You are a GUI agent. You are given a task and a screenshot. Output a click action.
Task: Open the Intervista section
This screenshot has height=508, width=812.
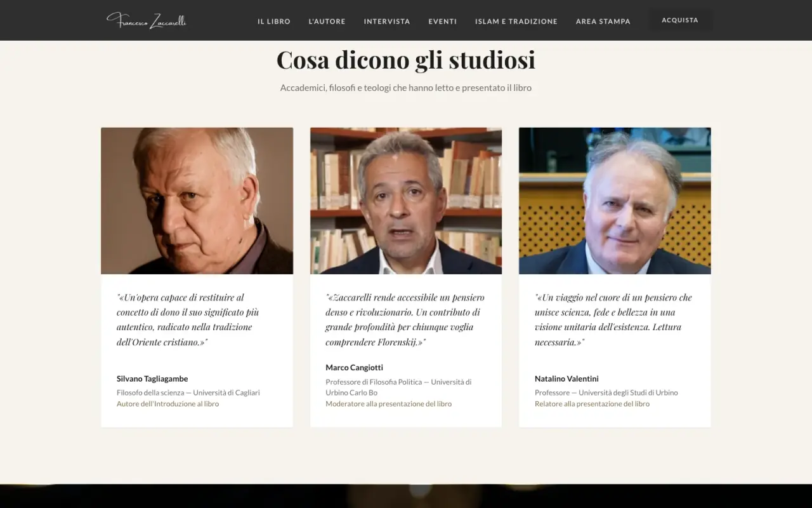pyautogui.click(x=387, y=22)
